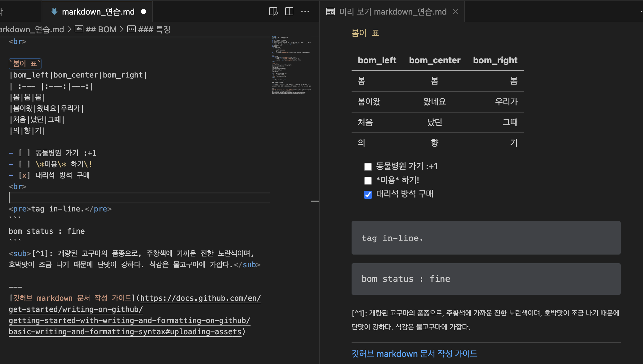Open the ### 특징 breadcrumb symbol list
This screenshot has width=643, height=364.
point(154,29)
